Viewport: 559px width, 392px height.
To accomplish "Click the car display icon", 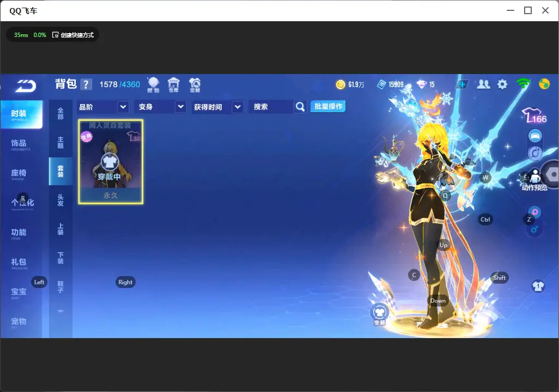I will pos(535,136).
